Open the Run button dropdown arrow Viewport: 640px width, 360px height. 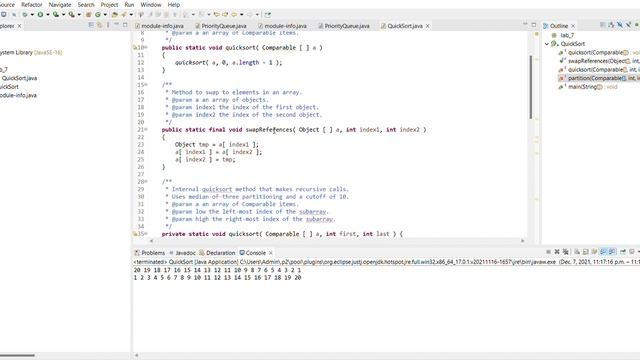(48, 14)
